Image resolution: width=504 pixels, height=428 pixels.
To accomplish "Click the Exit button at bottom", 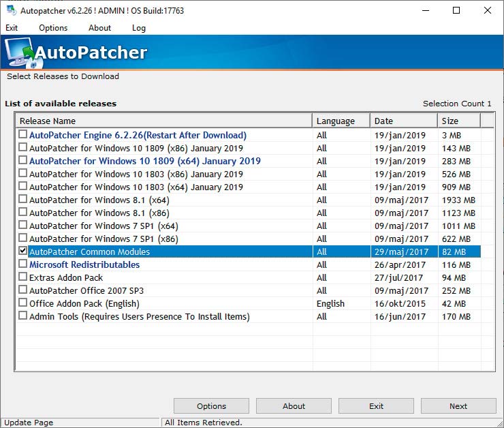I will (376, 406).
